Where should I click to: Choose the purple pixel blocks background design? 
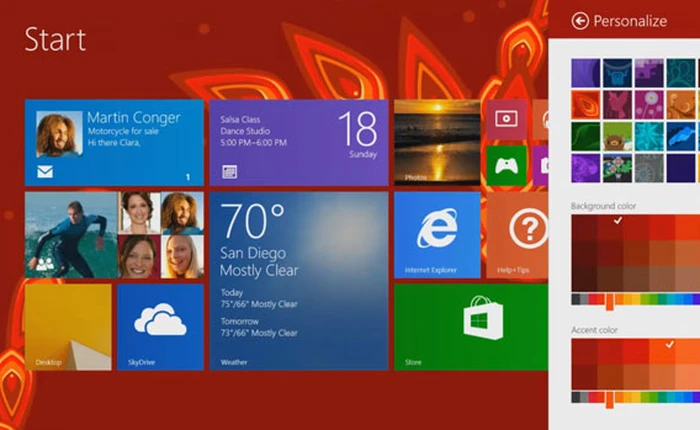(x=649, y=73)
